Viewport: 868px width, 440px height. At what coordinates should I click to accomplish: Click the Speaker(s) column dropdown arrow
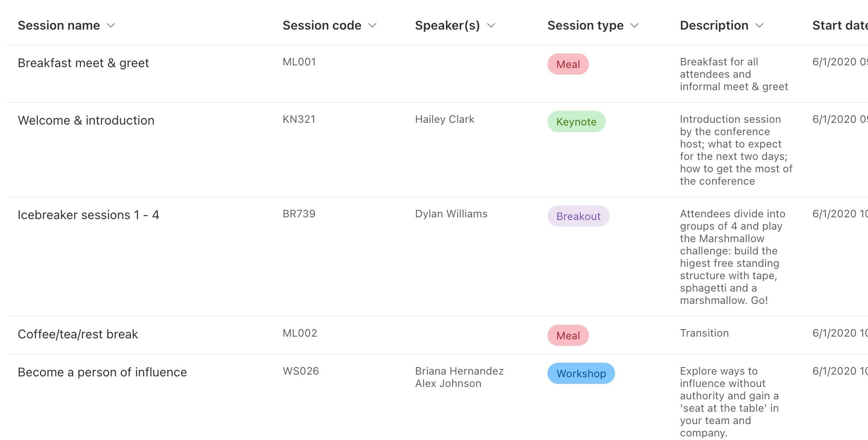click(491, 26)
